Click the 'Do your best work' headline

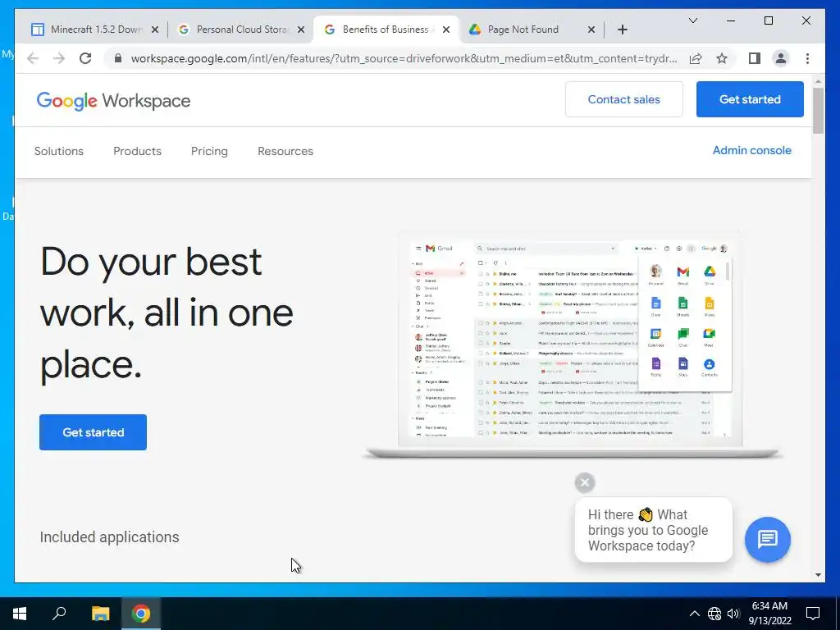pos(167,313)
